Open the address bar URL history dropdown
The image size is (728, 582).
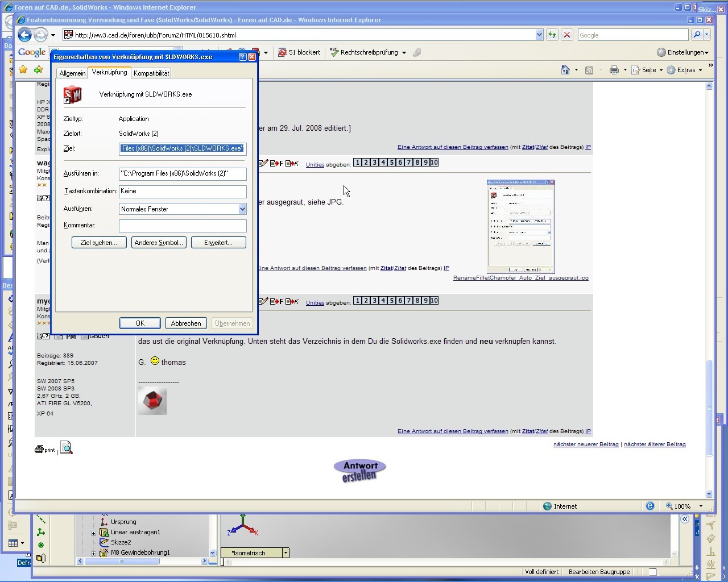click(x=539, y=35)
